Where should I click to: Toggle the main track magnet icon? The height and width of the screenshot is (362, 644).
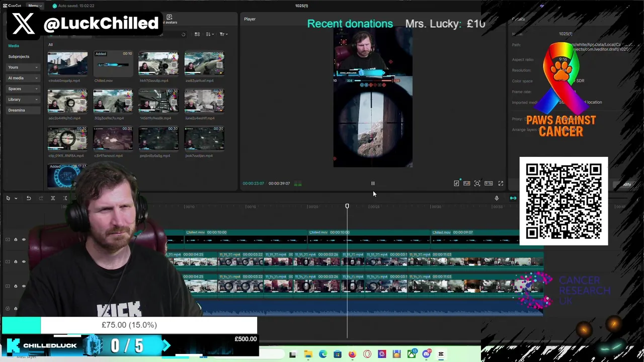pos(513,198)
